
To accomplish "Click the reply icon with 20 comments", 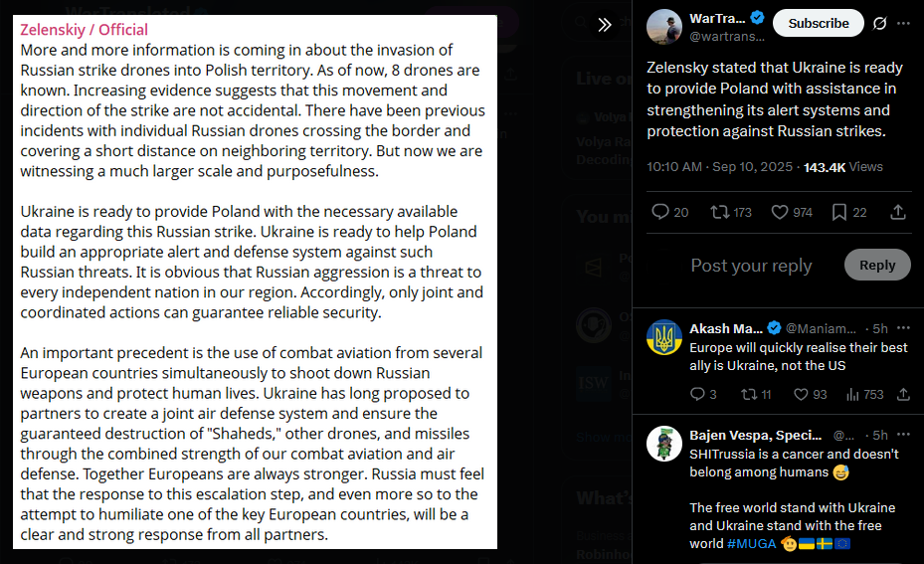I will tap(669, 212).
